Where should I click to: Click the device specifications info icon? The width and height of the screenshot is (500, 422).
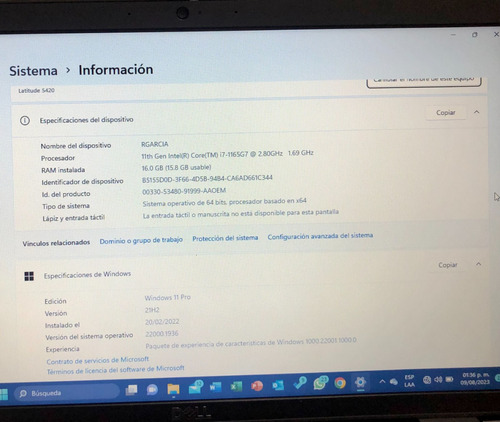(x=25, y=121)
